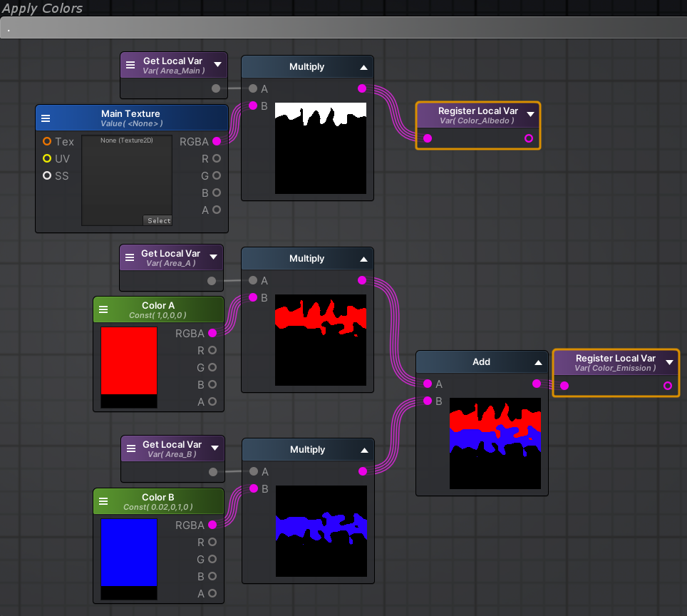
Task: Open dropdown on Get Local Var Area_A
Action: tap(213, 257)
